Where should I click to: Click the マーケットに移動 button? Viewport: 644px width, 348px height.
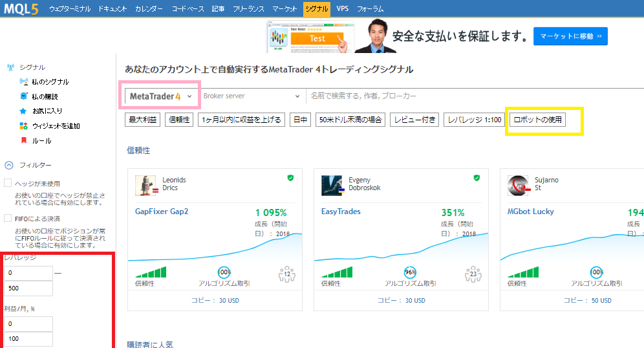570,36
